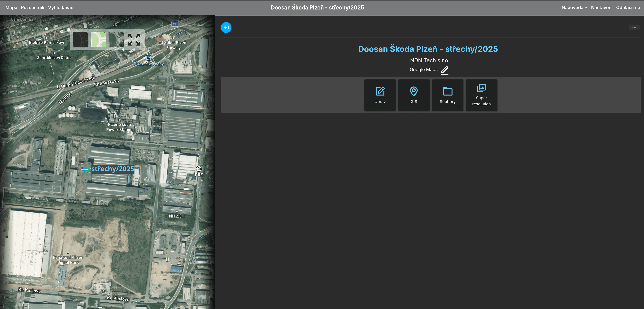Click the Panattoni Pilsen Digital Park label
Image resolution: width=644 pixels, height=309 pixels.
[68, 260]
